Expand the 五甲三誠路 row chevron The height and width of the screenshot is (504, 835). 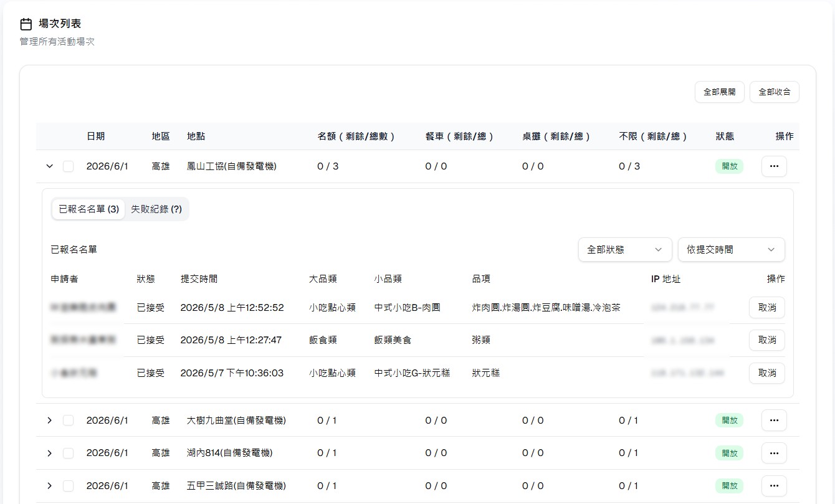pos(50,485)
